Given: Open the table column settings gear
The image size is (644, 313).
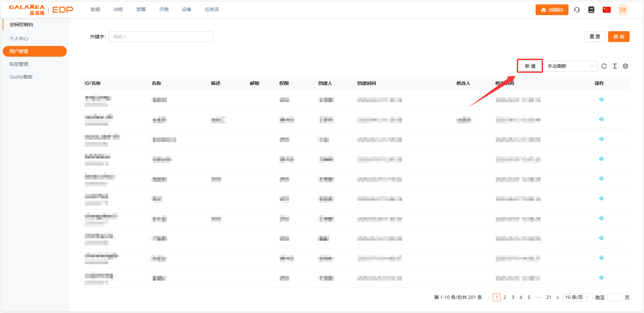Looking at the screenshot, I should tap(626, 66).
